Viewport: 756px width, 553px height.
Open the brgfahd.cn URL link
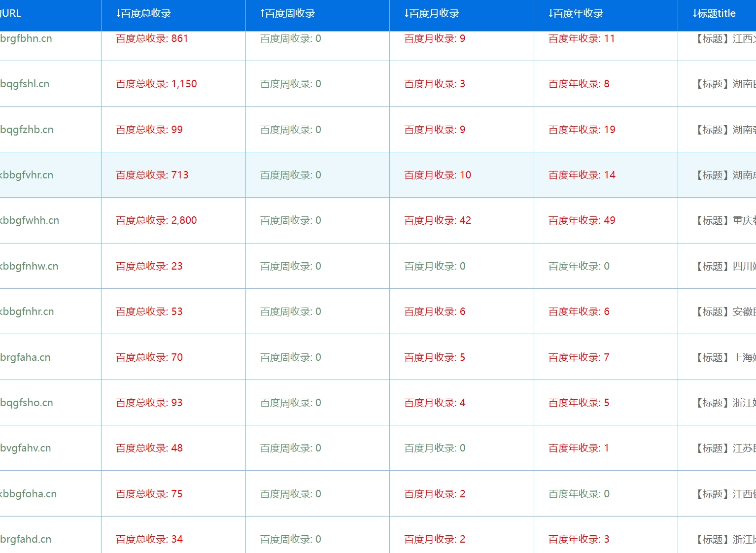[26, 539]
